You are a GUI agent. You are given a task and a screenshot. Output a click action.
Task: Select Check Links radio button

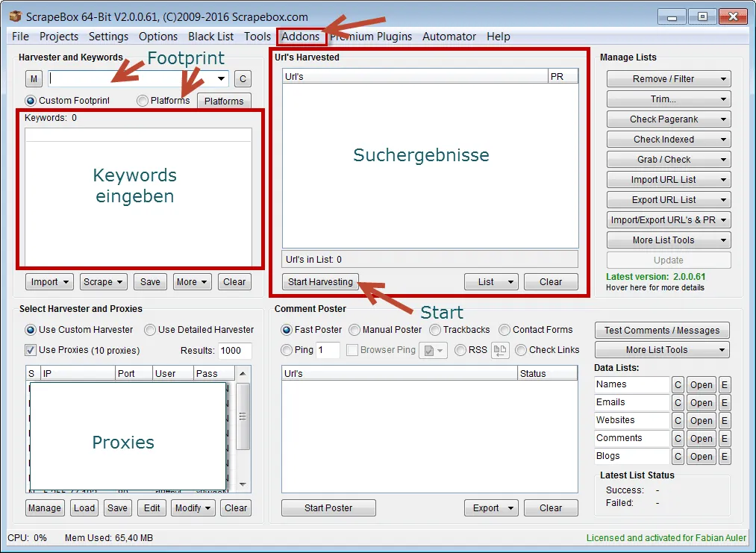coord(521,350)
